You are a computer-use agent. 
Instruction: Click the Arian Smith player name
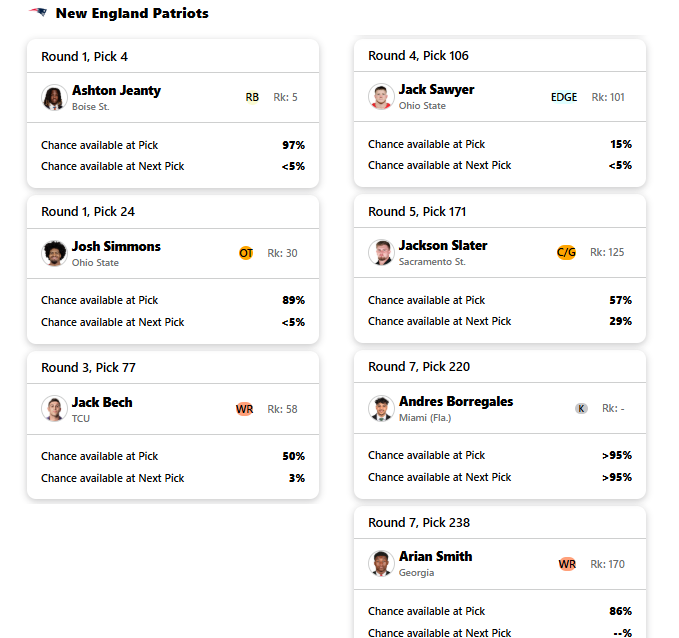click(435, 557)
